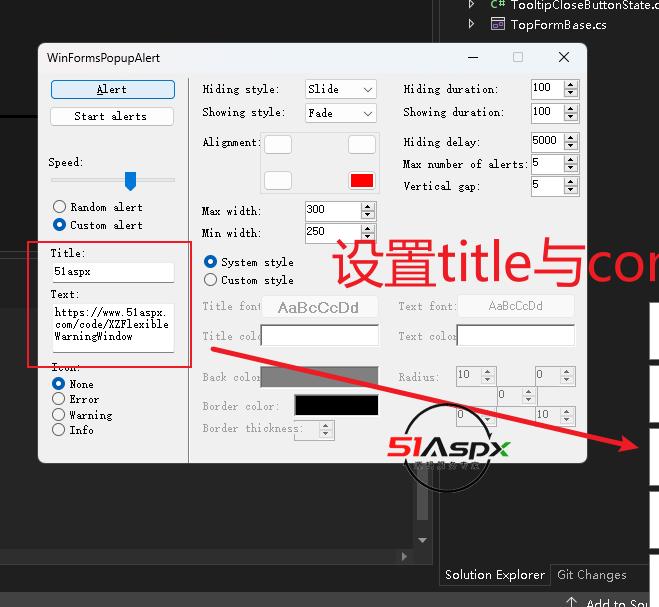
Task: Select the Info icon radio option
Action: [x=58, y=430]
